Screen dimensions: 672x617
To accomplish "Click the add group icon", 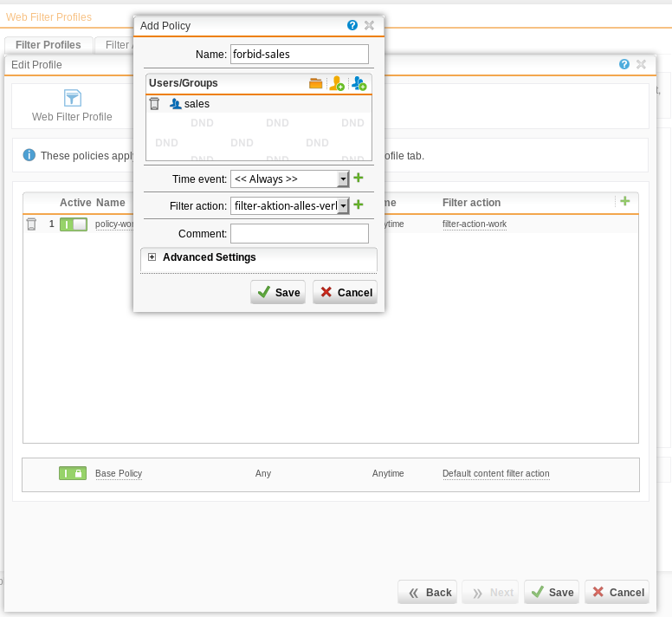I will pyautogui.click(x=359, y=83).
